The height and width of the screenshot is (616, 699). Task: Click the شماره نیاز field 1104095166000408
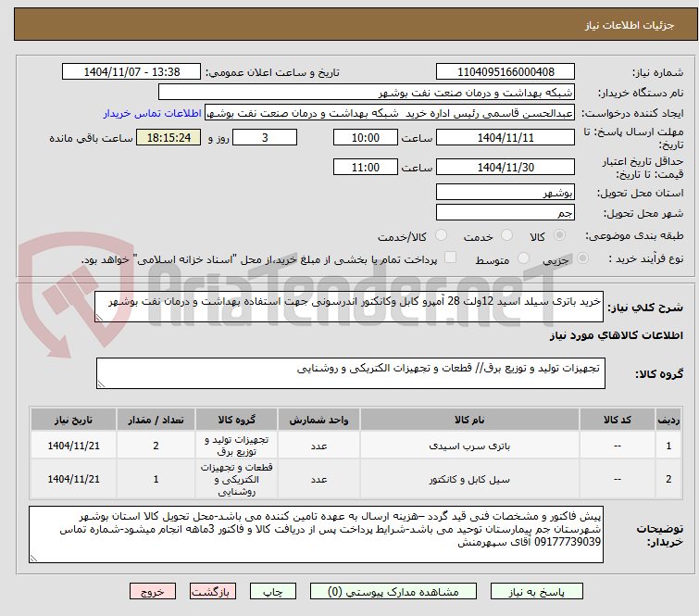[506, 72]
